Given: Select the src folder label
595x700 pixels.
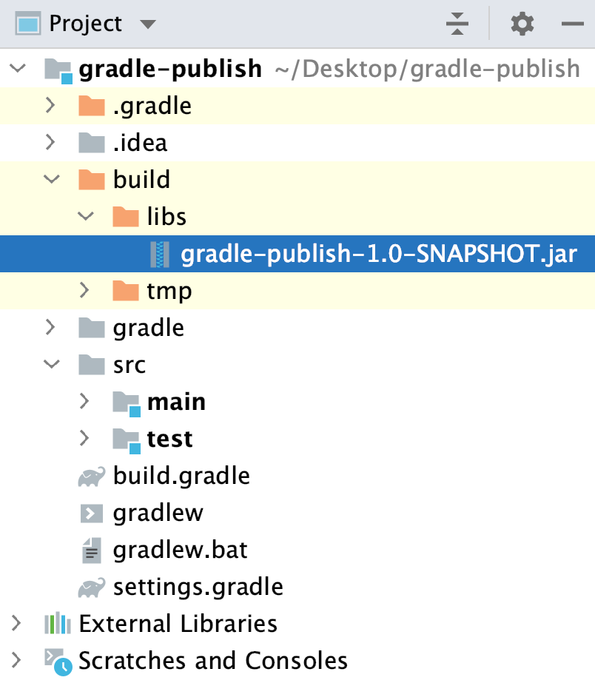Looking at the screenshot, I should point(130,366).
